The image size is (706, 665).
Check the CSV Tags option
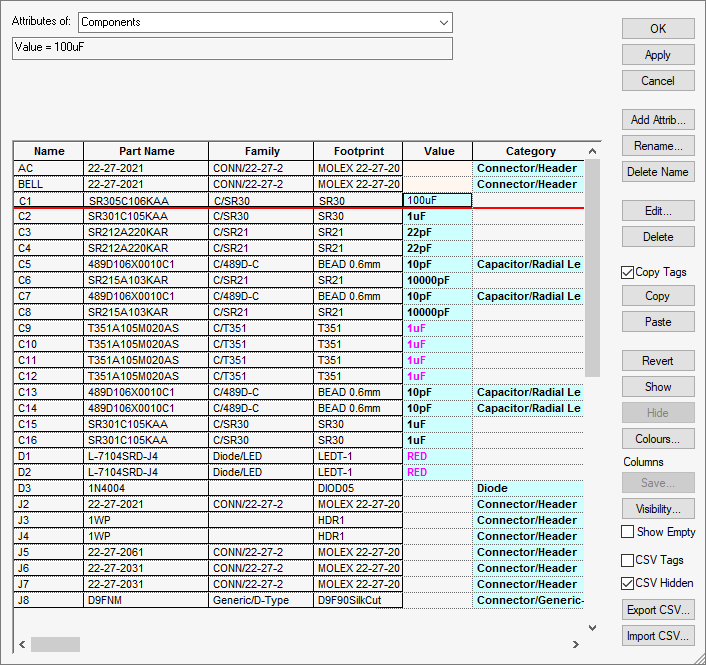(628, 560)
